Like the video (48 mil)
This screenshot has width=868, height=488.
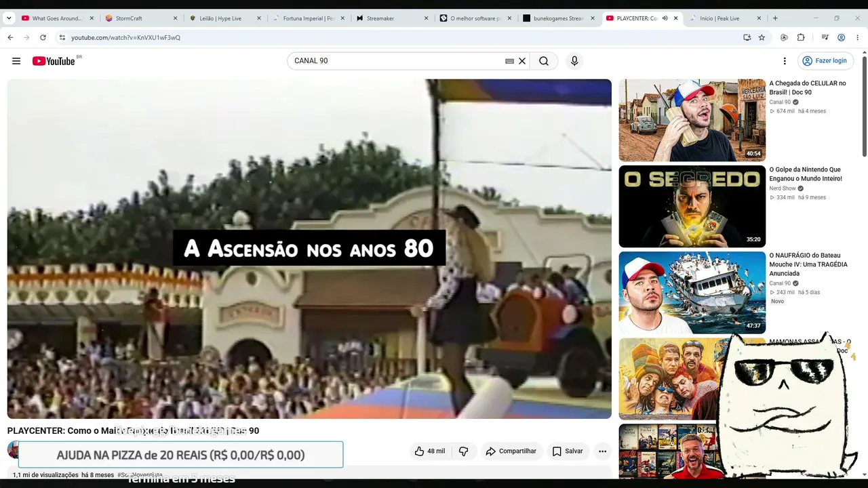pos(430,451)
